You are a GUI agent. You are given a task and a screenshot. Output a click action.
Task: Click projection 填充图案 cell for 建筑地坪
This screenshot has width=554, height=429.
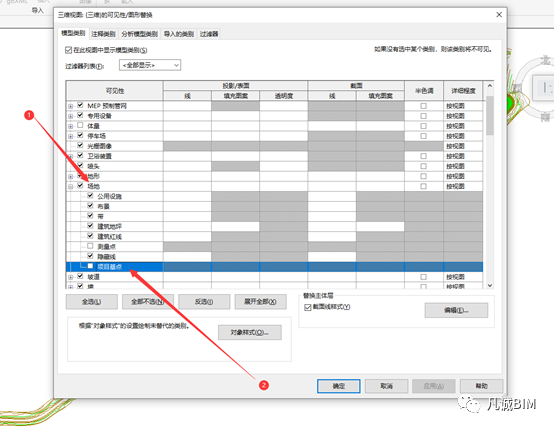[235, 227]
